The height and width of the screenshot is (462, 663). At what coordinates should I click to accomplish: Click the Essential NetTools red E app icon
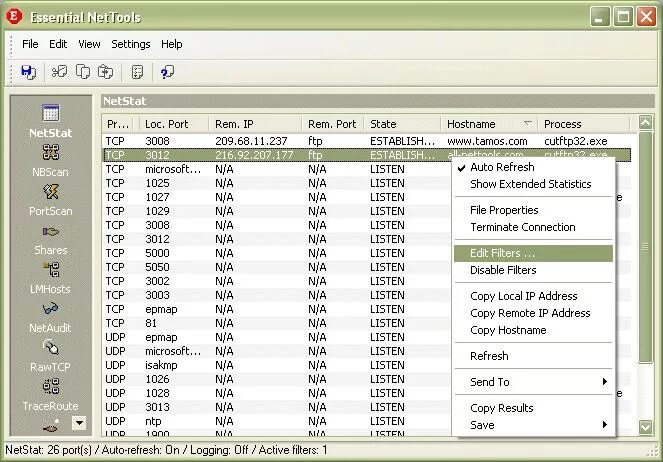[x=14, y=16]
